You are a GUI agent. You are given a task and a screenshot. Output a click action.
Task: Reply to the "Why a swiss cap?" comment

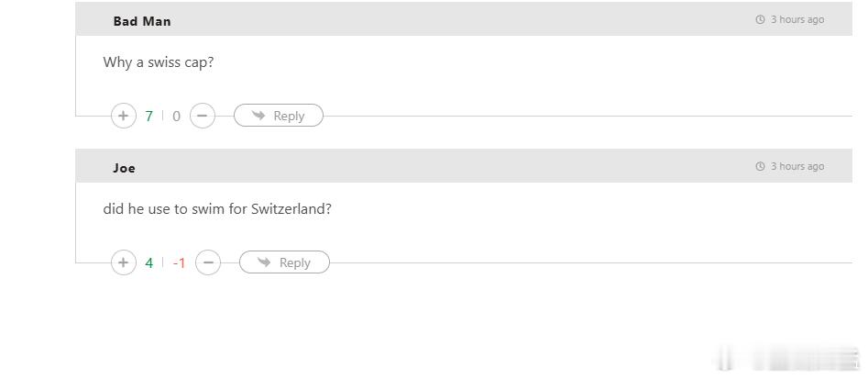point(279,116)
